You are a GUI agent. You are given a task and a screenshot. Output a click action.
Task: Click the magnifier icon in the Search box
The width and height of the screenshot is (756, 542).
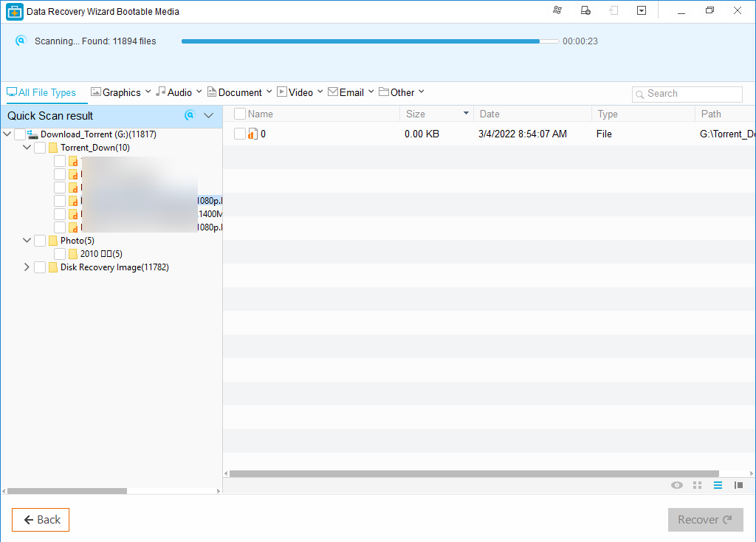click(x=640, y=95)
